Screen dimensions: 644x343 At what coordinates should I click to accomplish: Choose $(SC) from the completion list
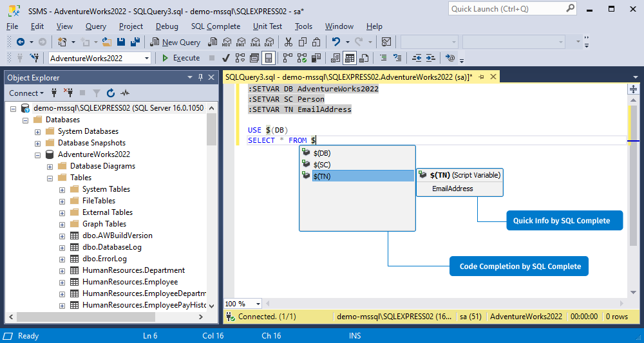[x=357, y=165]
